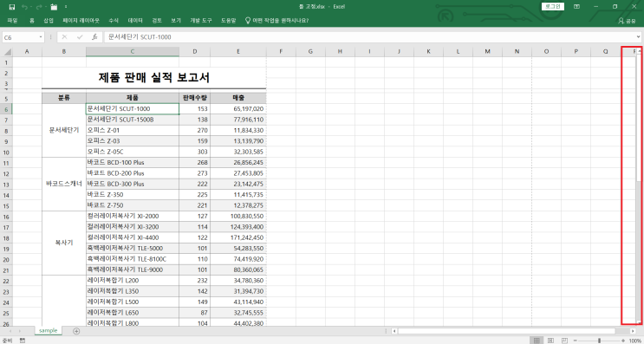Click zoom out minus button
The height and width of the screenshot is (344, 644).
[x=576, y=341]
